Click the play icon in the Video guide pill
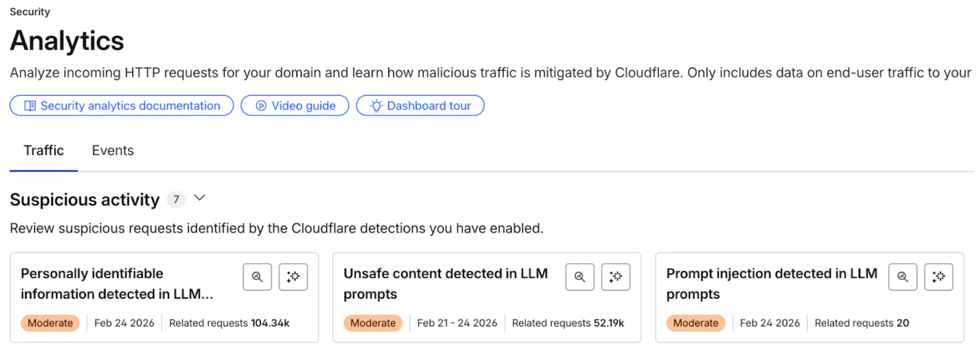 click(x=261, y=106)
